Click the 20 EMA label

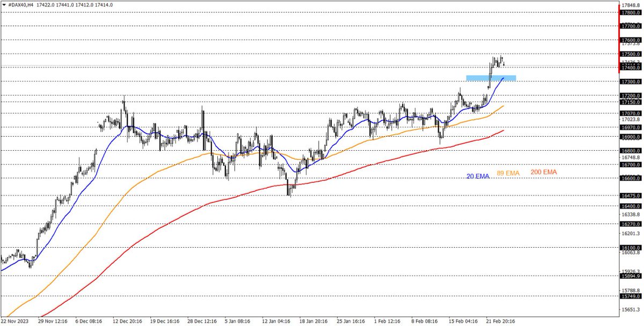[x=478, y=176]
